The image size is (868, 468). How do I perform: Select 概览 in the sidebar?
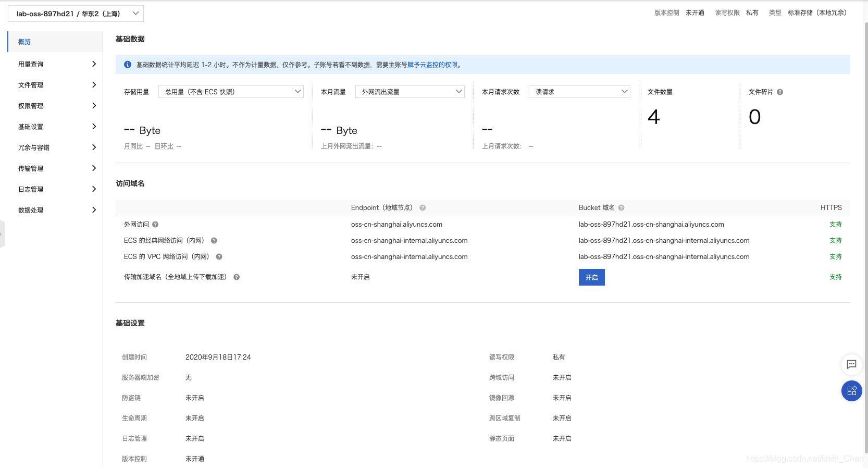(55, 42)
